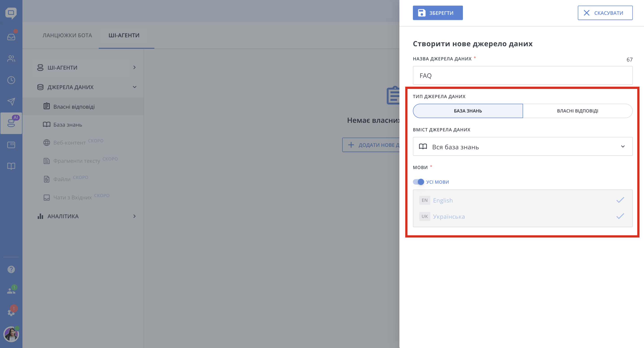Click the ДЖЕРЕЛА ДАНИХ database icon
This screenshot has width=644, height=348.
click(x=40, y=87)
